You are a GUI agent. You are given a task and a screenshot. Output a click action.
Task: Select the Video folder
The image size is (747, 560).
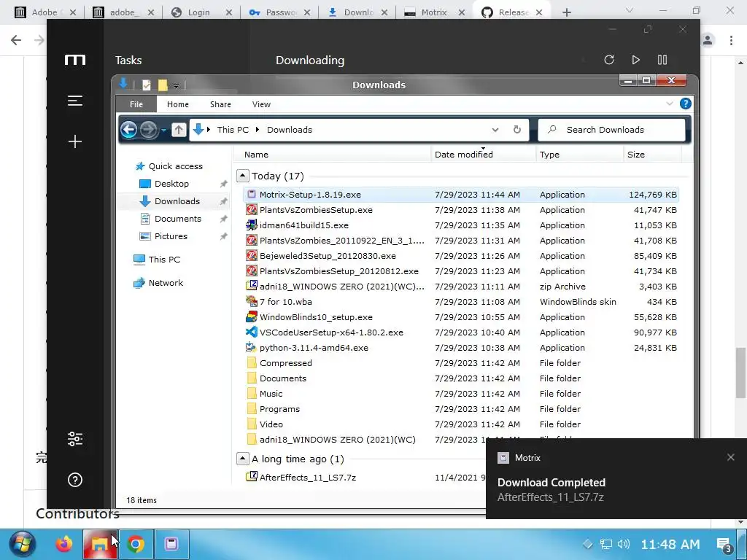pyautogui.click(x=461, y=424)
